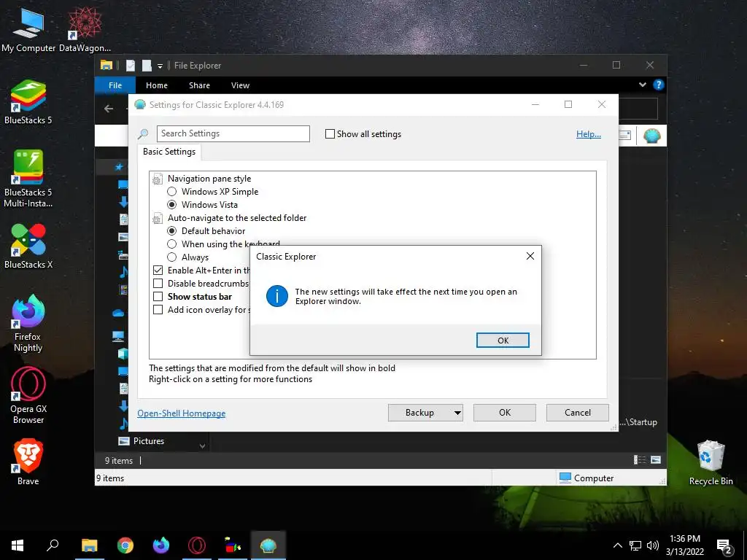Open the Firefox Nightly desktop shortcut
The image size is (747, 560).
(x=28, y=323)
